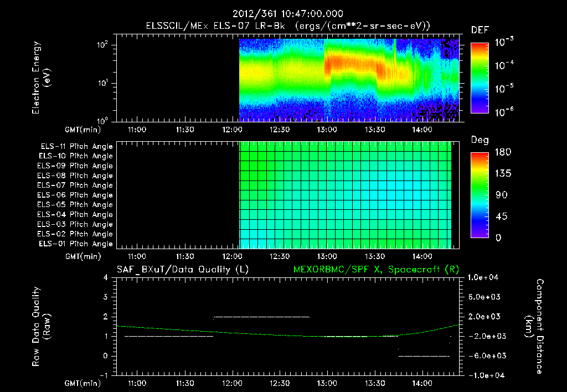The width and height of the screenshot is (567, 392).
Task: Click the 10^2 energy axis tick label
Action: (102, 45)
